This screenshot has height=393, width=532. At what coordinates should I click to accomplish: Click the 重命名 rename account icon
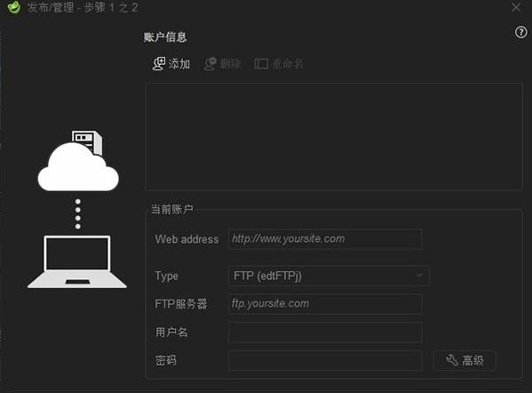[261, 64]
